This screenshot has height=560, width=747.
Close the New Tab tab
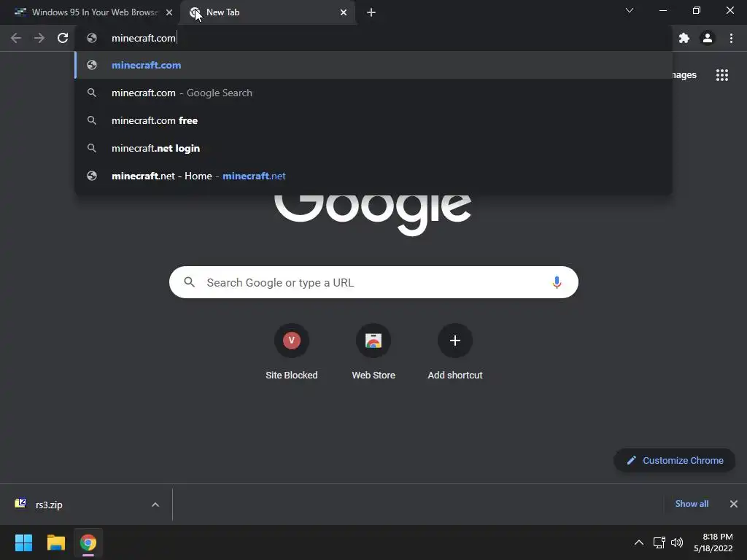pyautogui.click(x=344, y=12)
